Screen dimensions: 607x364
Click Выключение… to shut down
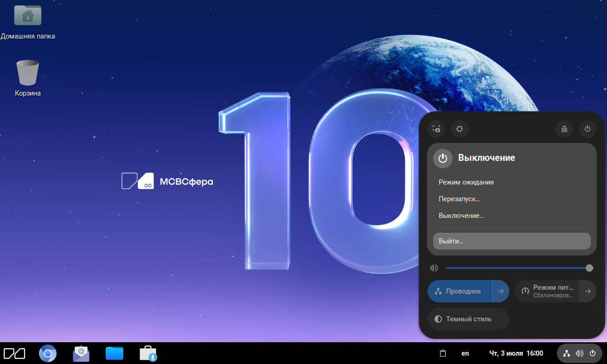point(461,216)
